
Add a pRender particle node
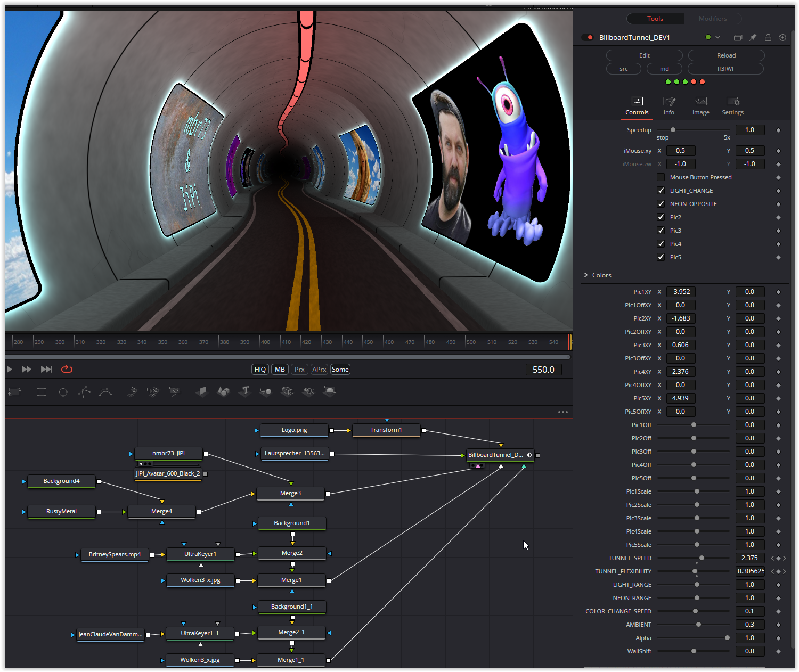[175, 392]
